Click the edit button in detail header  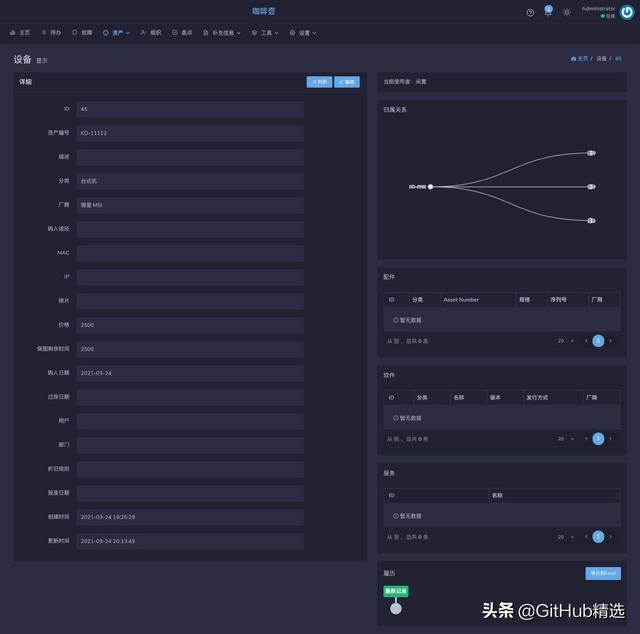pos(347,82)
